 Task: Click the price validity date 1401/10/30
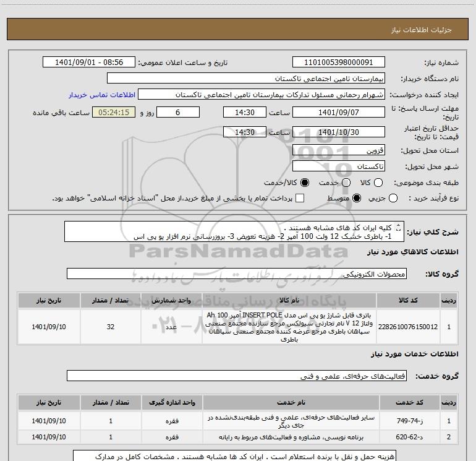pyautogui.click(x=339, y=132)
